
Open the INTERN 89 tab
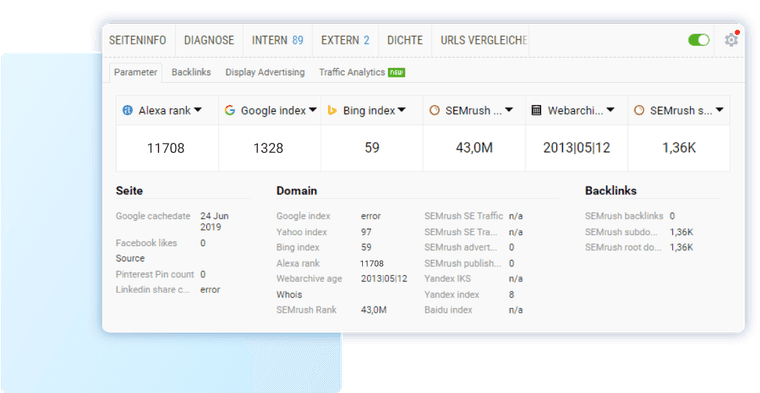(x=278, y=40)
